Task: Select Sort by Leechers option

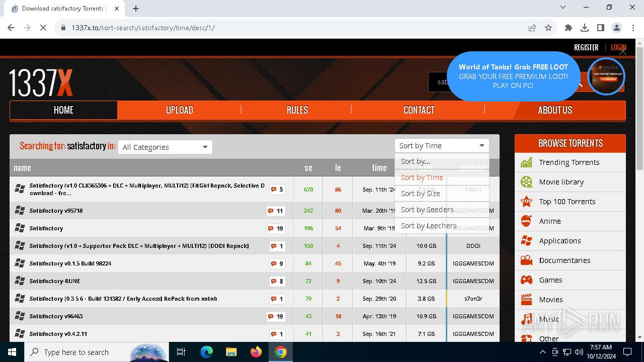Action: pos(442,226)
